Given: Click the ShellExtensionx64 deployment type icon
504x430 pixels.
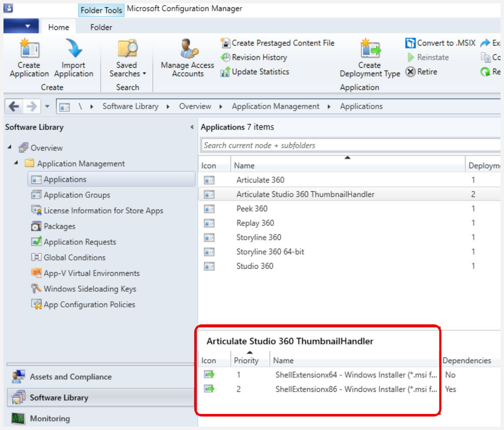Looking at the screenshot, I should [209, 375].
